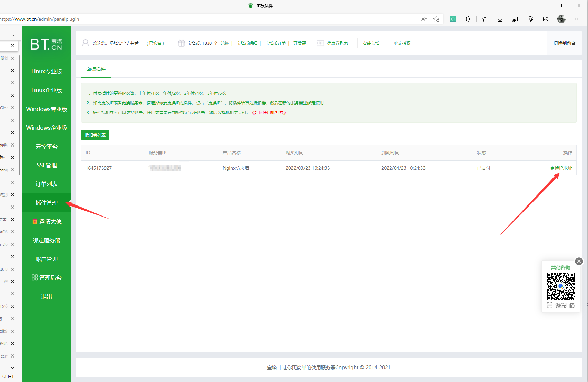Click the WeChat QR code image

[561, 286]
